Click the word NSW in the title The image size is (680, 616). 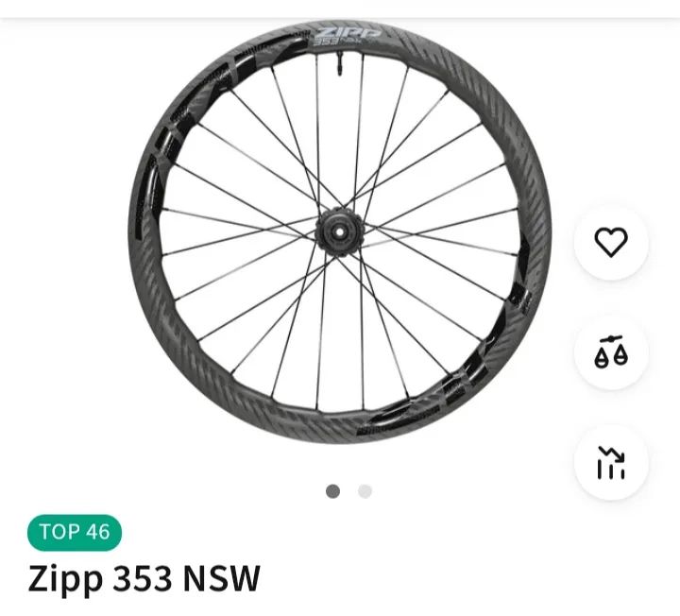point(221,577)
